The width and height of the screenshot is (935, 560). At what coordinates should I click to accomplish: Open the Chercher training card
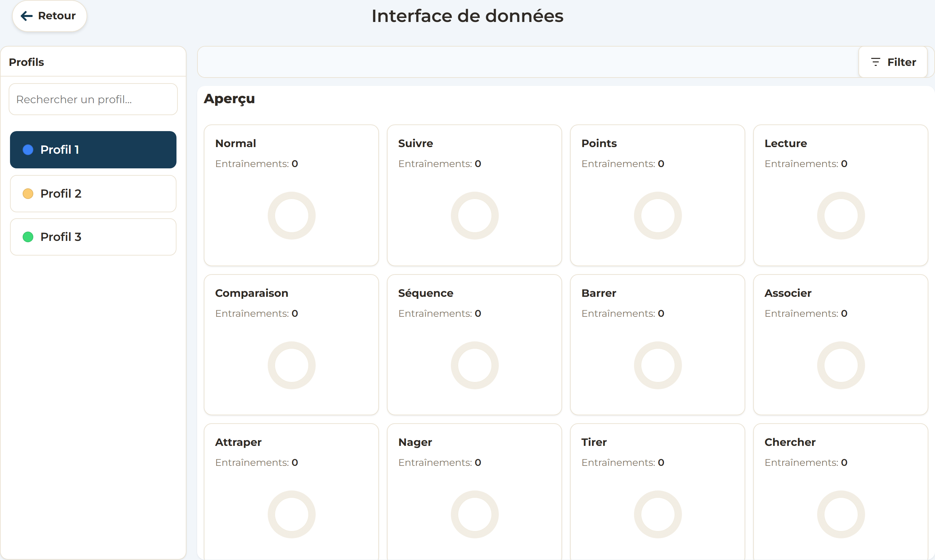[840, 492]
